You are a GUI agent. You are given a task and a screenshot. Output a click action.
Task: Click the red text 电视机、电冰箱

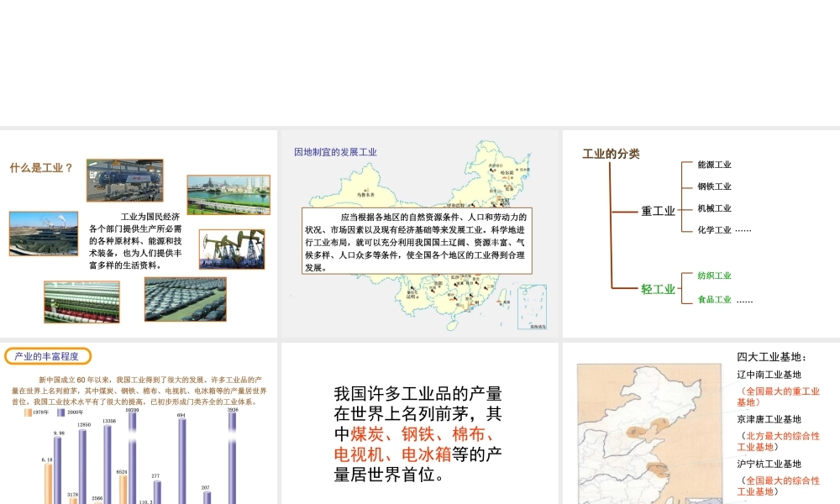(392, 454)
